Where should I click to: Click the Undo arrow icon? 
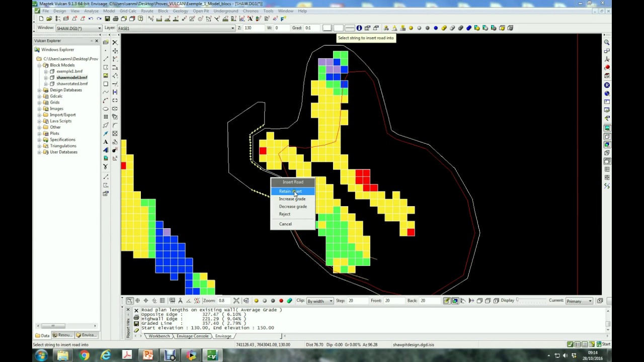click(91, 19)
